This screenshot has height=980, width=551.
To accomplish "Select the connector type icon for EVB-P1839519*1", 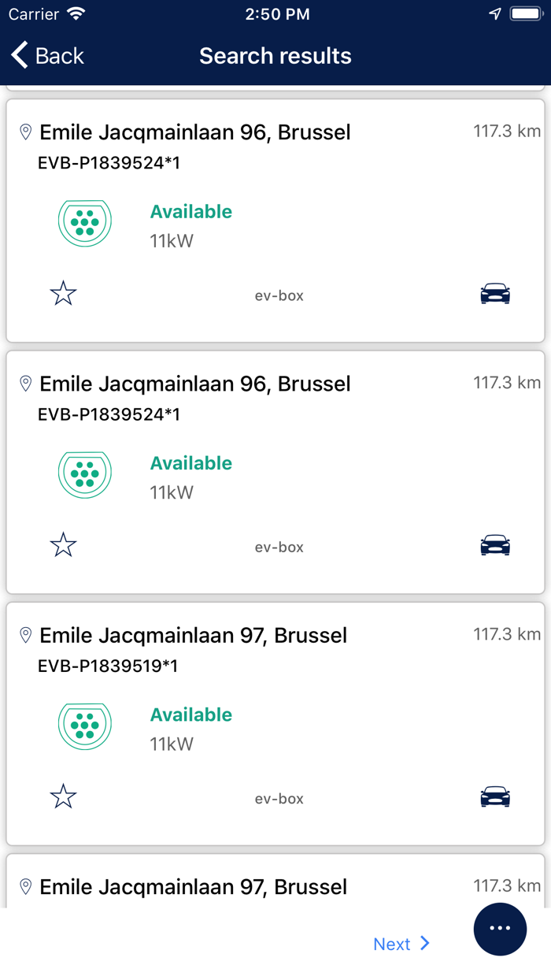I will pos(85,724).
